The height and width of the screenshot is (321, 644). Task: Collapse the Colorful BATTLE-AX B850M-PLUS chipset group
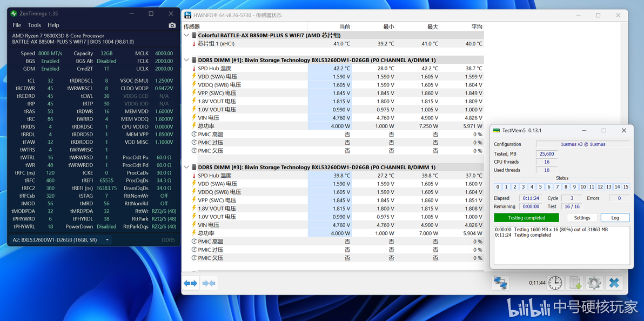click(x=186, y=35)
